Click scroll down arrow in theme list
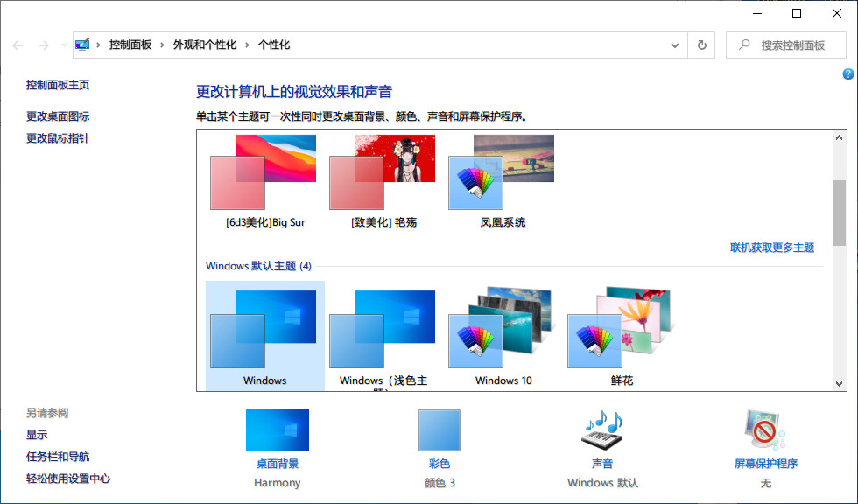The width and height of the screenshot is (858, 504). click(x=839, y=384)
